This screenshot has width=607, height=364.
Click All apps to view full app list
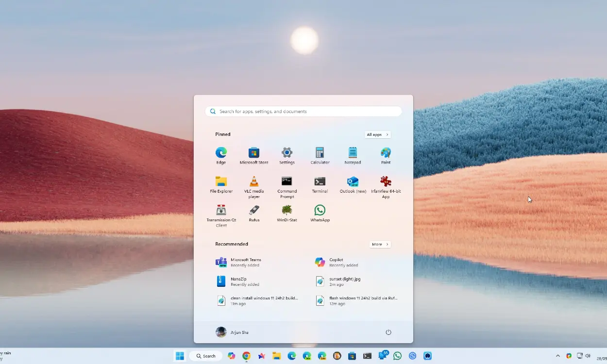[x=377, y=134]
